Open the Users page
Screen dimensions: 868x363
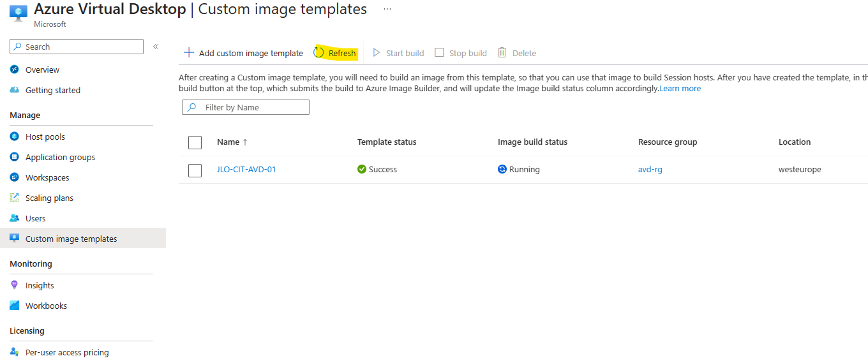[36, 219]
